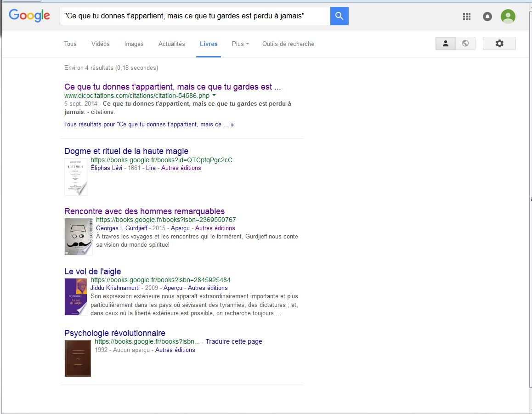Image resolution: width=532 pixels, height=414 pixels.
Task: Open Tous résultats pour the quote link
Action: click(149, 124)
